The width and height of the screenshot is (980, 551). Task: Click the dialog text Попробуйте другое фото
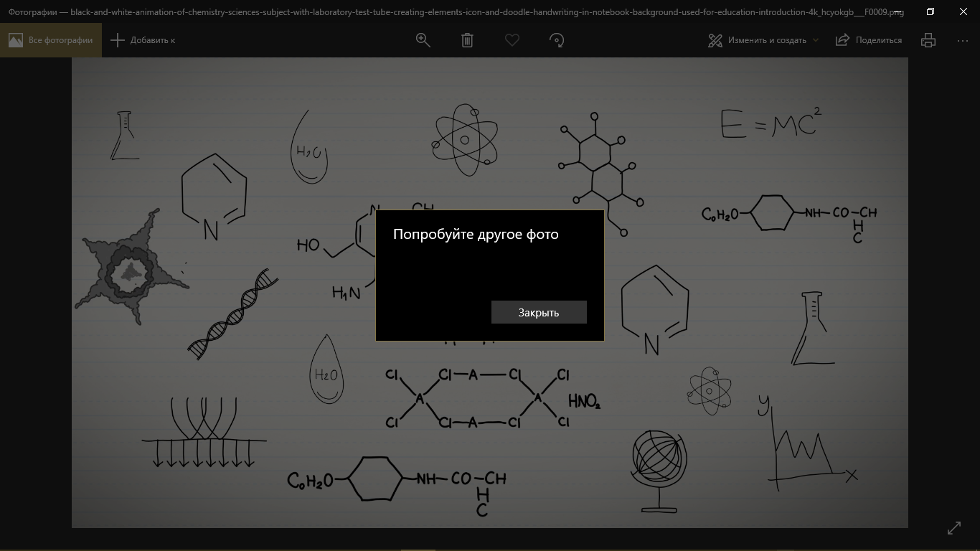pos(476,235)
